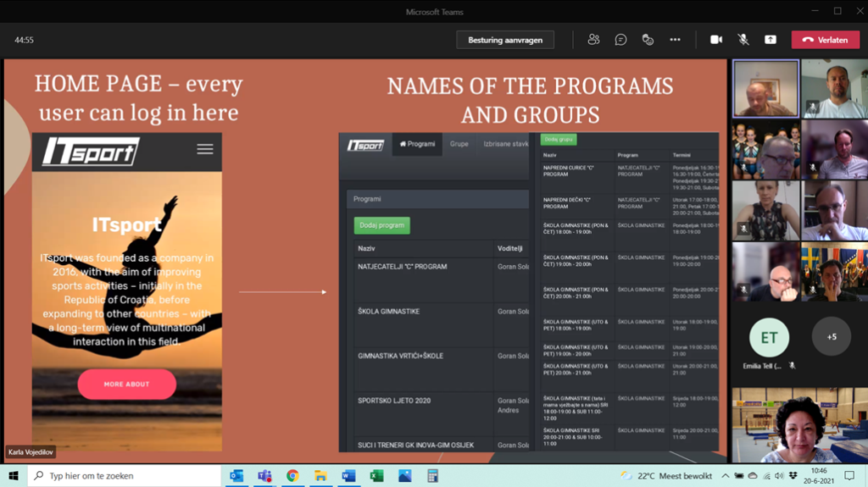The height and width of the screenshot is (487, 868).
Task: Click Besturing aanvragen button
Action: click(x=505, y=40)
